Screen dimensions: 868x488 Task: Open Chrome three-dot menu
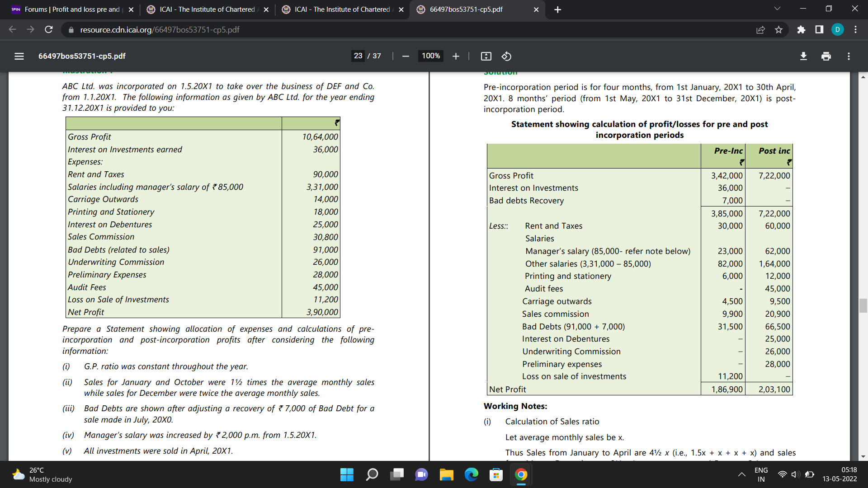coord(855,30)
